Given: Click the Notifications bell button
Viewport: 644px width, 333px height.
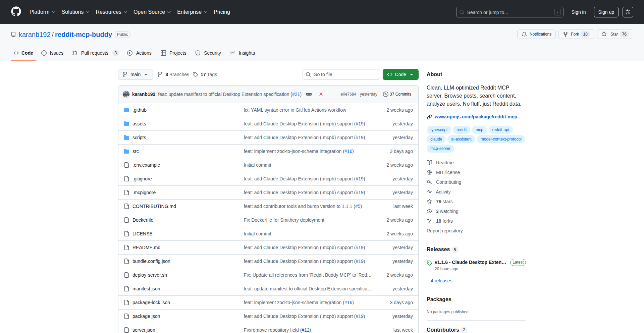Looking at the screenshot, I should (x=536, y=34).
